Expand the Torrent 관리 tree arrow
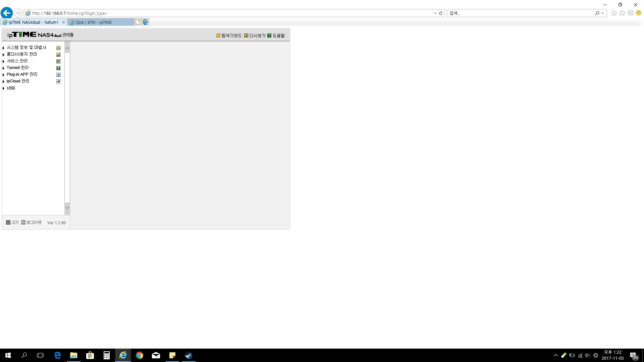This screenshot has height=362, width=644. pyautogui.click(x=4, y=68)
